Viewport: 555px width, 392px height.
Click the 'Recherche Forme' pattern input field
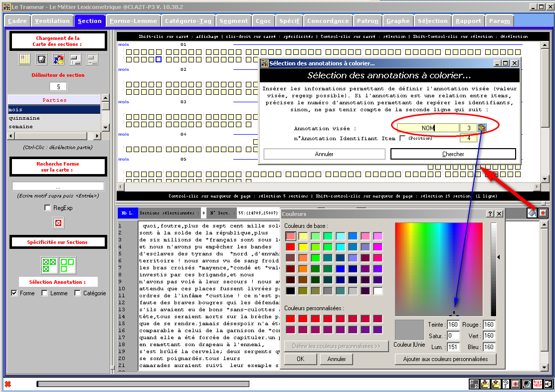point(58,186)
